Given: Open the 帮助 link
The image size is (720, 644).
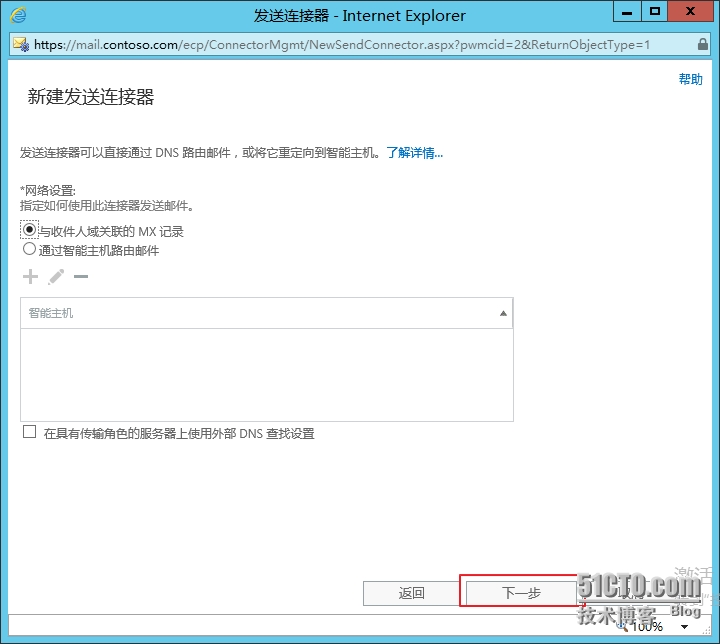Looking at the screenshot, I should (x=690, y=80).
